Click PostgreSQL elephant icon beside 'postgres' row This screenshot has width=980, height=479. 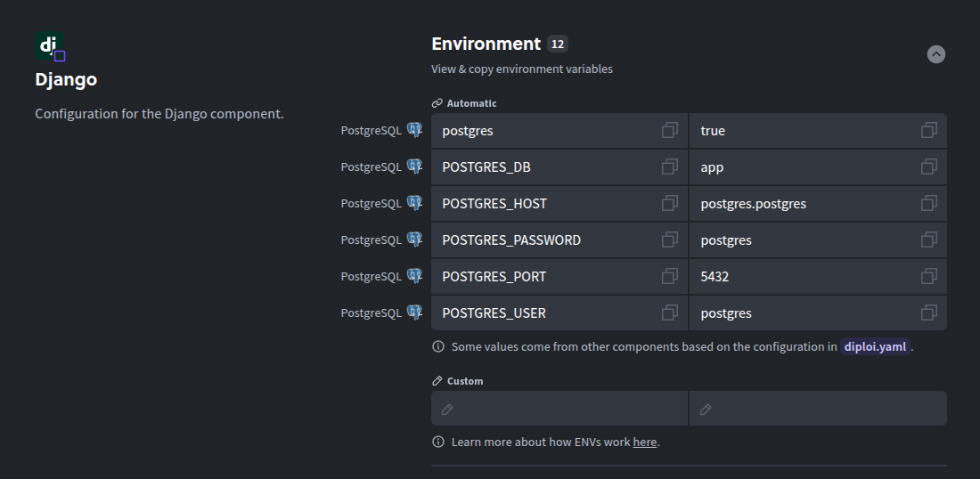pyautogui.click(x=414, y=130)
